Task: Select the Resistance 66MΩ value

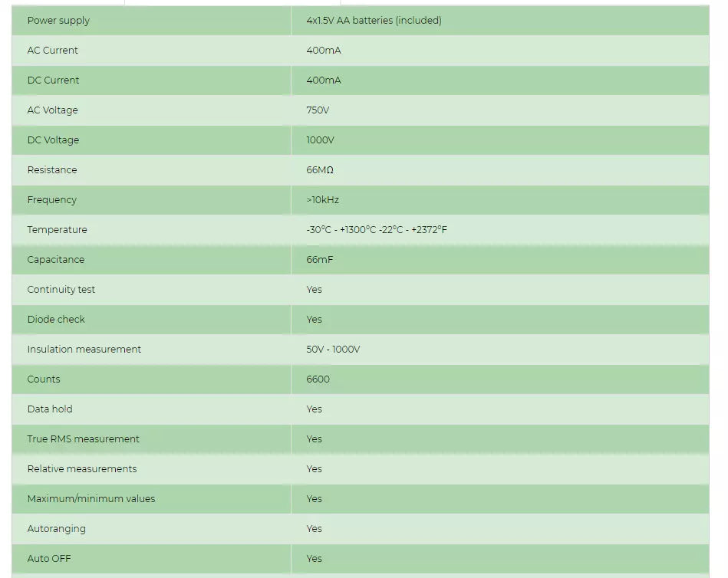Action: (x=320, y=169)
